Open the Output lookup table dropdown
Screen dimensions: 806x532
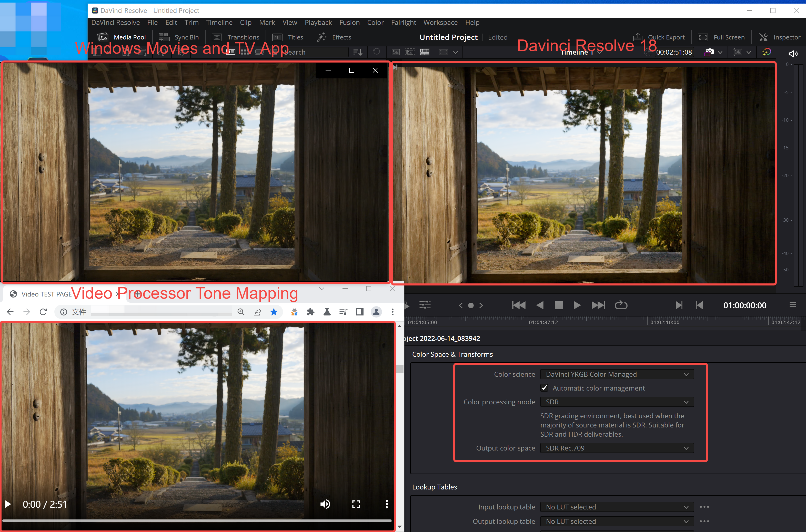[x=617, y=521]
